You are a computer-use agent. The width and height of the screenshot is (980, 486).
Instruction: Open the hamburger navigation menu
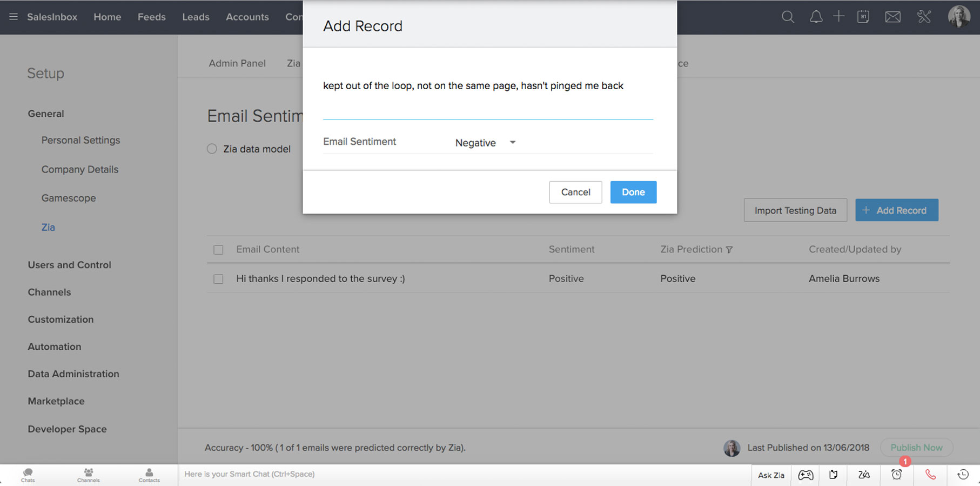click(14, 17)
